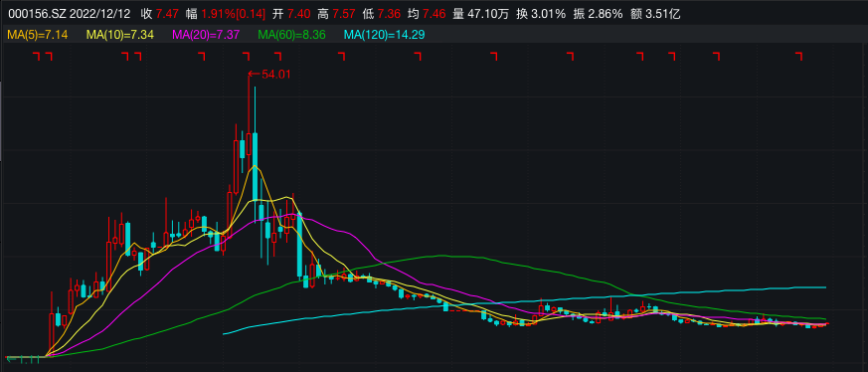868x372 pixels.
Task: Select the MA(20)=7.37 indicator label
Action: tap(206, 36)
